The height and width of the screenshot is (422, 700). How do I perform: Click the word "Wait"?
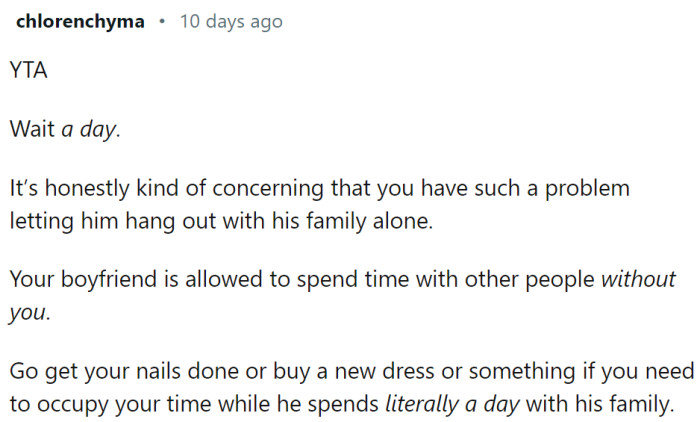(x=32, y=129)
